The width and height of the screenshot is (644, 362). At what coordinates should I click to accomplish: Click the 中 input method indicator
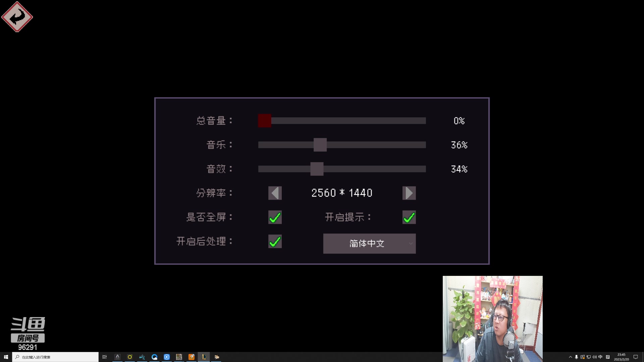(x=600, y=357)
